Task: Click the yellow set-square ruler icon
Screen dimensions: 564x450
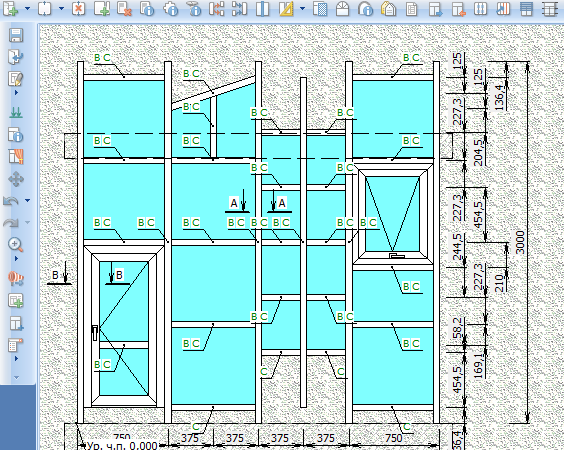Action: coord(286,9)
